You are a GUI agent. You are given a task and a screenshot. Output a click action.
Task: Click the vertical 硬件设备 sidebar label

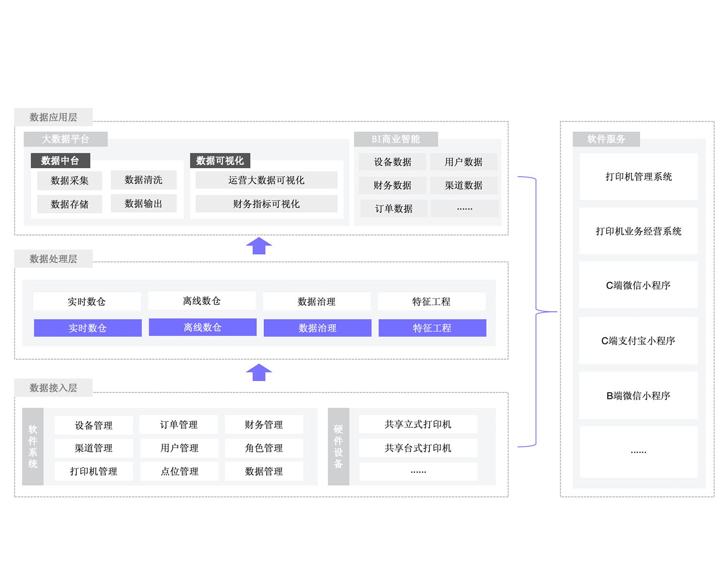[x=338, y=447]
